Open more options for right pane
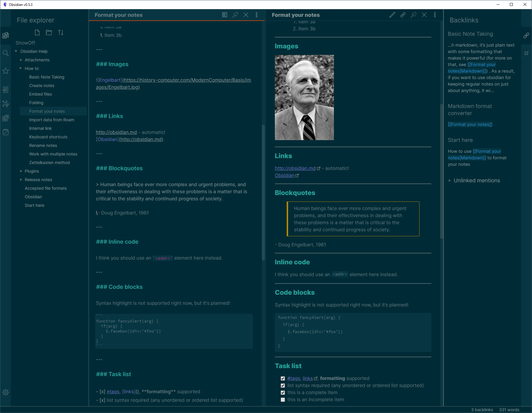Viewport: 532px width, 413px height. coord(435,15)
